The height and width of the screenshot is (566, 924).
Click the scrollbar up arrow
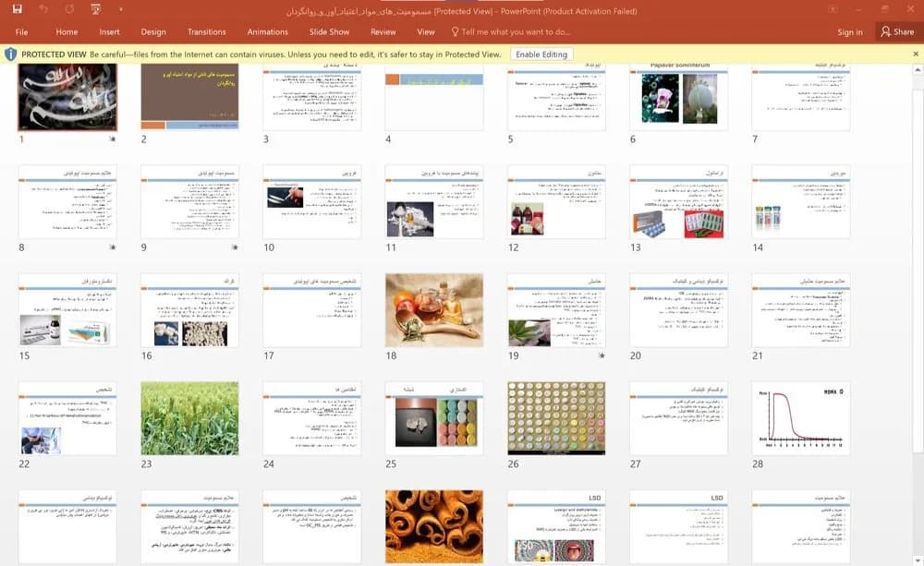pyautogui.click(x=918, y=69)
